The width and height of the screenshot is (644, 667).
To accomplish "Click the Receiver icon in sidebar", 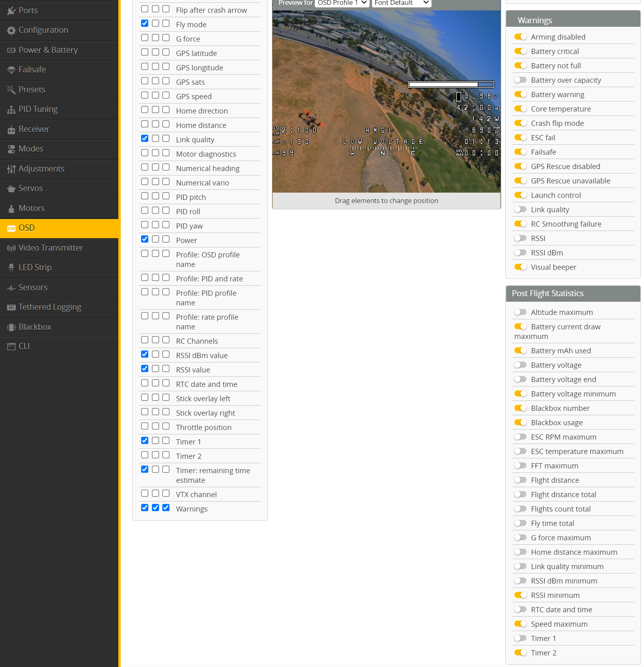I will pyautogui.click(x=11, y=129).
